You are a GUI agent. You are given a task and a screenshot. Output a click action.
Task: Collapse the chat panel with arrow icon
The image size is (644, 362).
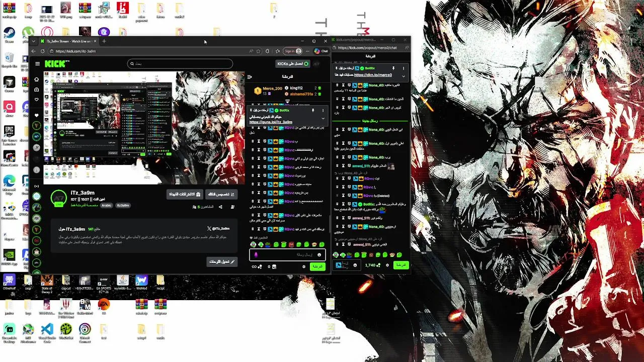coord(249,77)
